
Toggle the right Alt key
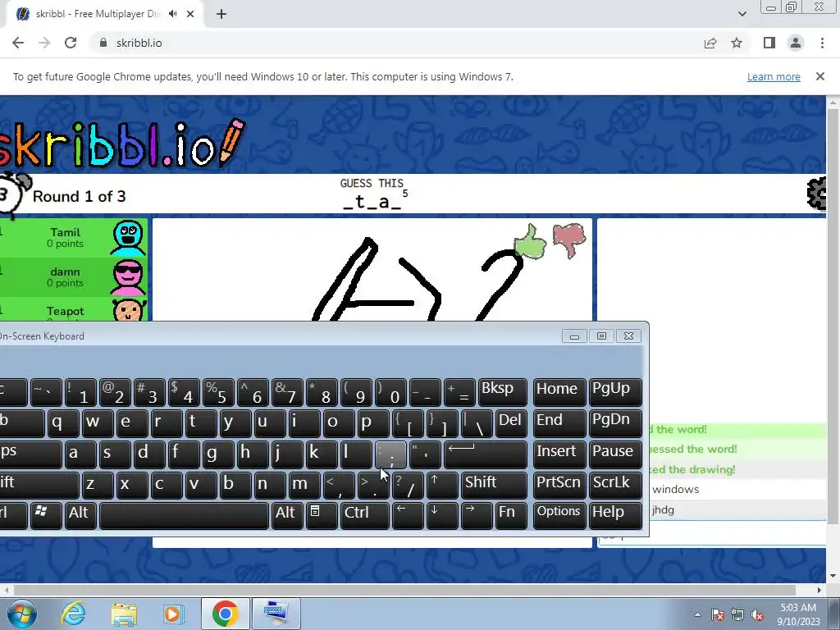tap(287, 515)
